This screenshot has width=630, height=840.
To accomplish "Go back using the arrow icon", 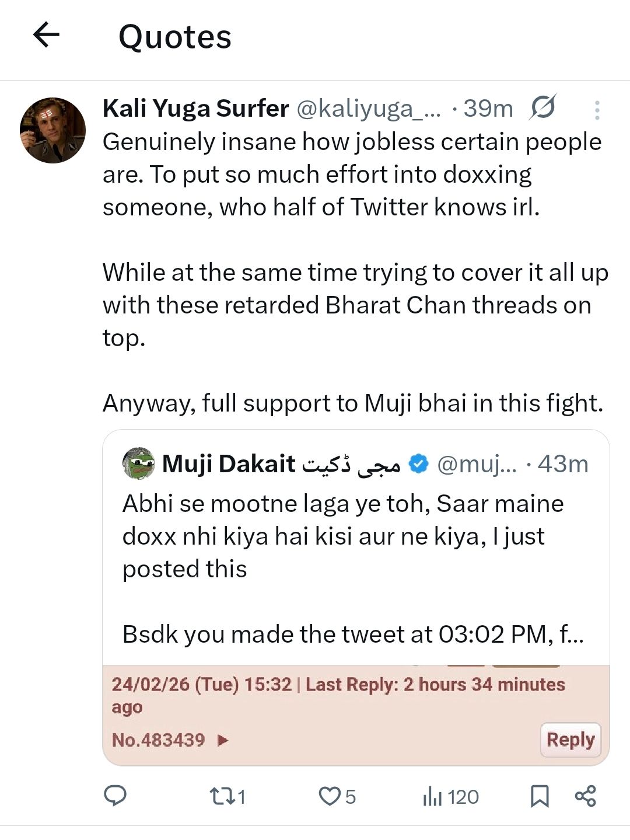I will point(47,35).
